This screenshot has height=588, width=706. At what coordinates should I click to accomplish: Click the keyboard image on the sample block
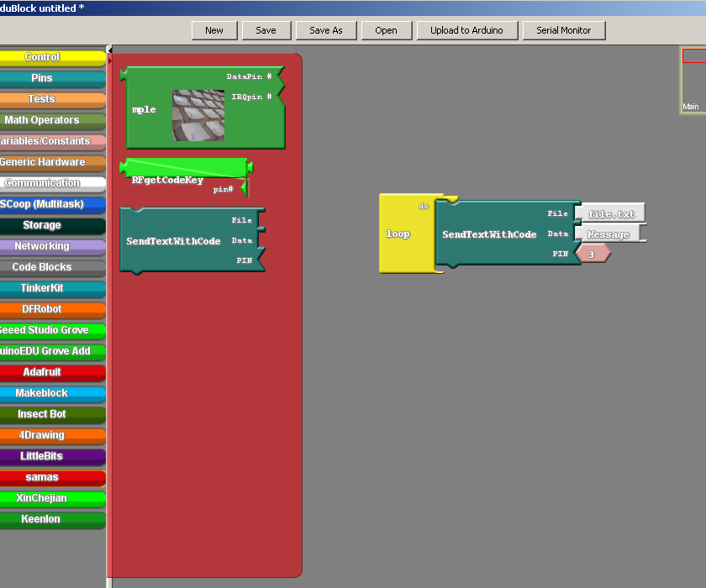199,116
